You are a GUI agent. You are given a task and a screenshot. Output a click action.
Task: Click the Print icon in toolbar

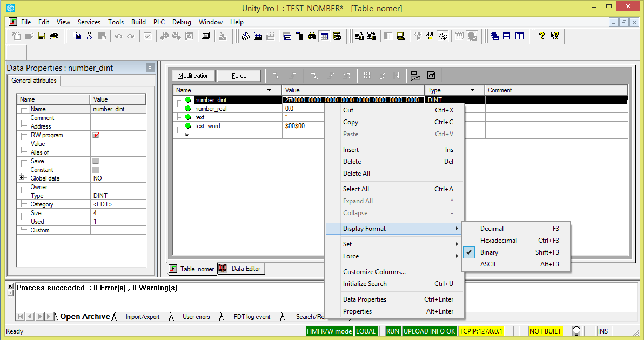tap(54, 36)
